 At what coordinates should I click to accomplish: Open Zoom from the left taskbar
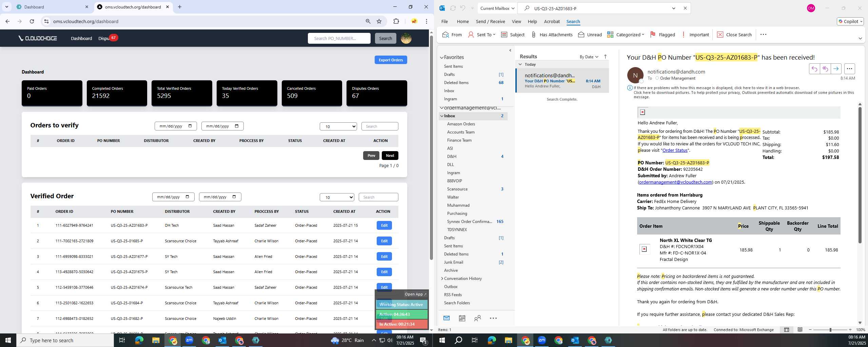[x=189, y=340]
